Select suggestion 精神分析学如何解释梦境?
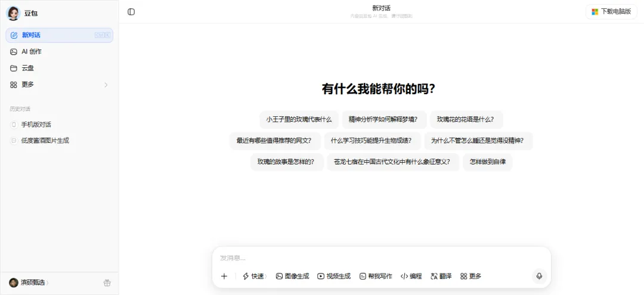This screenshot has width=644, height=295. (384, 120)
